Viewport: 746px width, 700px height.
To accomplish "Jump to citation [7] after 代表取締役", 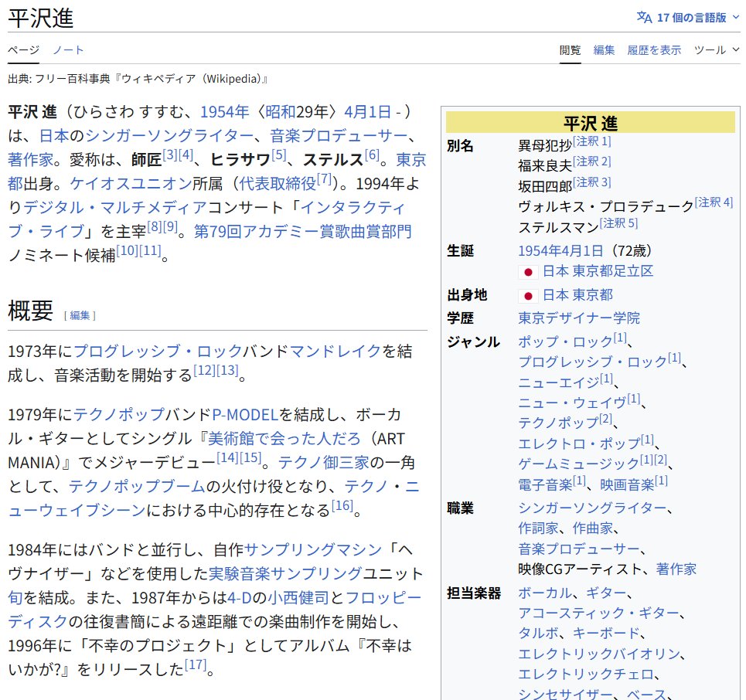I will (324, 178).
